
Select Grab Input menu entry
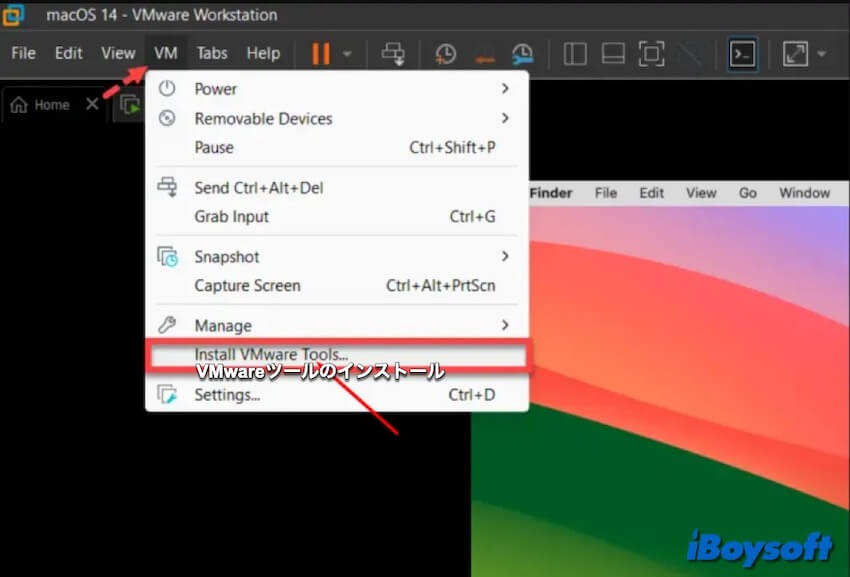[x=337, y=216]
